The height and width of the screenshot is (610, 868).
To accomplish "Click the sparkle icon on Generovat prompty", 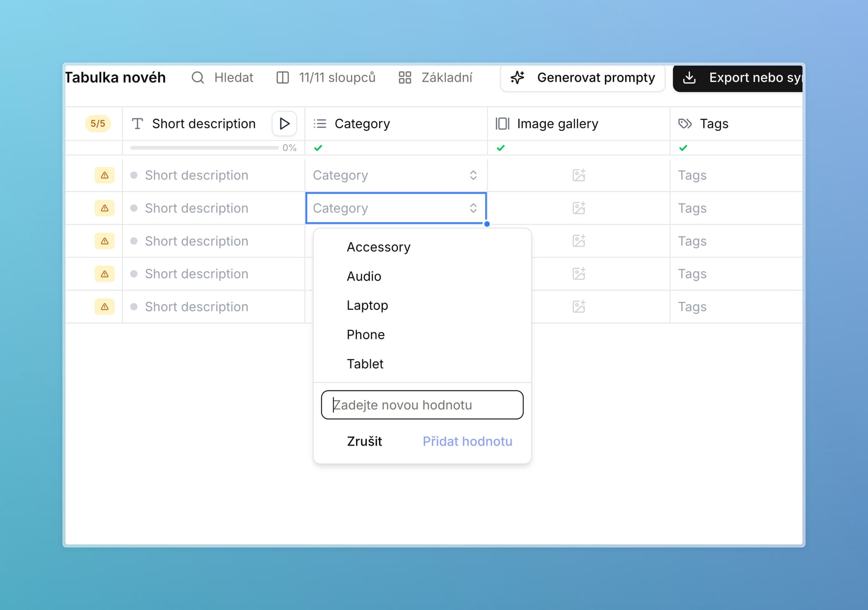I will pyautogui.click(x=518, y=78).
